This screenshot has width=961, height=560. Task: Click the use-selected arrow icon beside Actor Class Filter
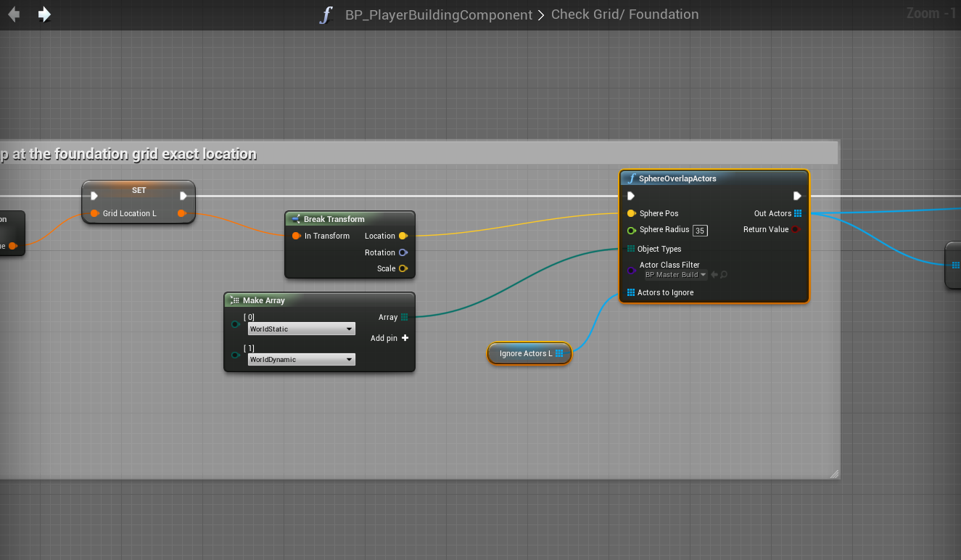click(714, 275)
